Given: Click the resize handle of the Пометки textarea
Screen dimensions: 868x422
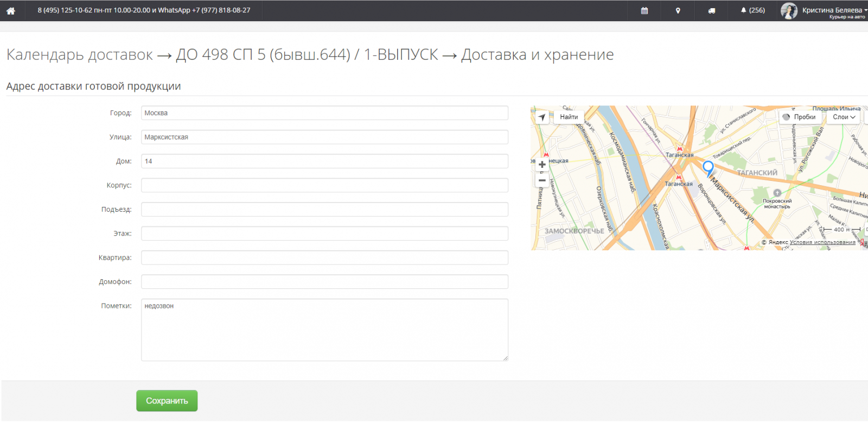Looking at the screenshot, I should (x=505, y=358).
